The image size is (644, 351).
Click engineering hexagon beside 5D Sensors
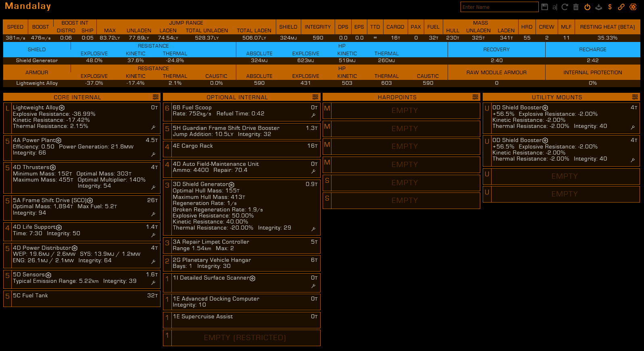pyautogui.click(x=48, y=275)
